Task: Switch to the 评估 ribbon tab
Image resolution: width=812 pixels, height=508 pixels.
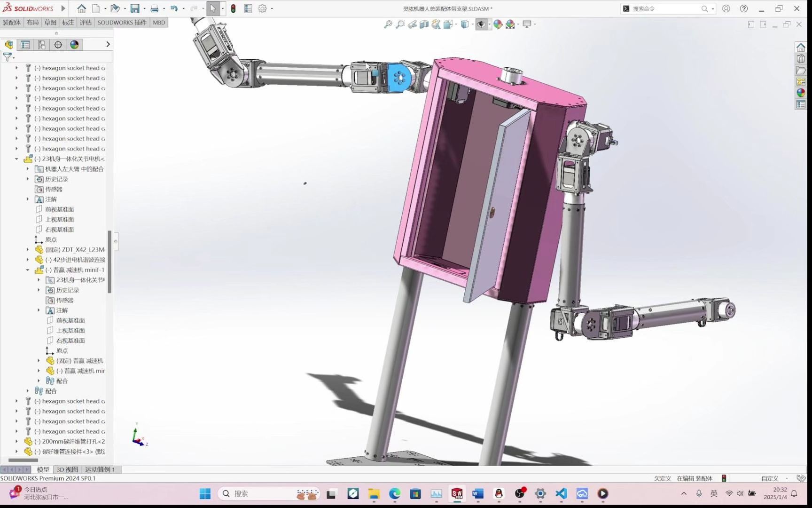Action: coord(86,23)
